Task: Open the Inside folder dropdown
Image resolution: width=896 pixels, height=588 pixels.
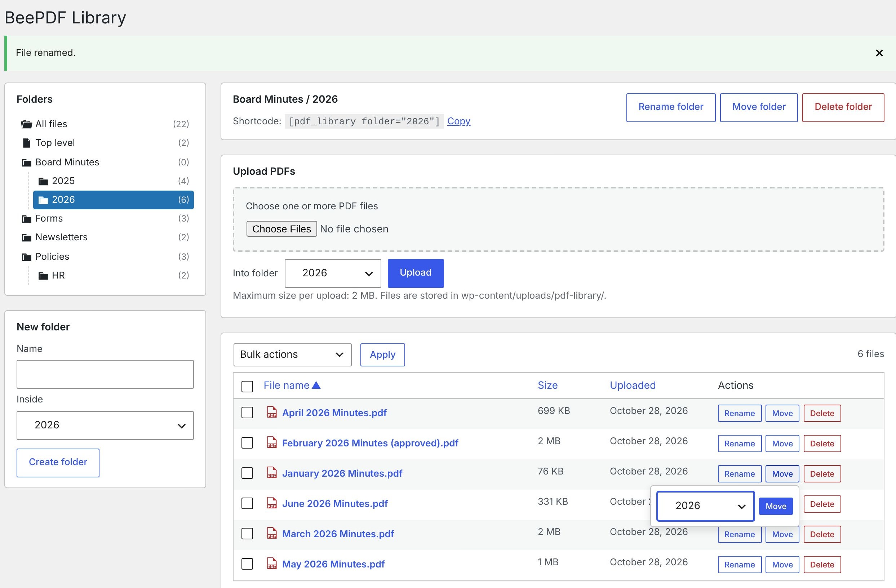Action: tap(105, 426)
